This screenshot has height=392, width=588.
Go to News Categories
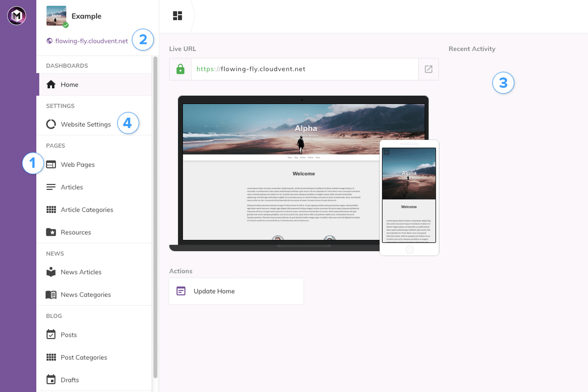point(85,295)
